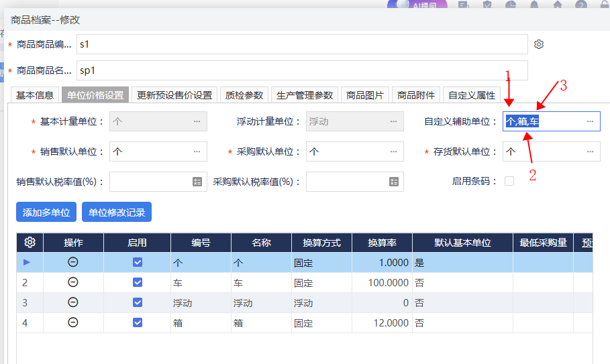Open 浮动计量单位 selector ellipsis
Screen dimensions: 610x364
click(393, 121)
